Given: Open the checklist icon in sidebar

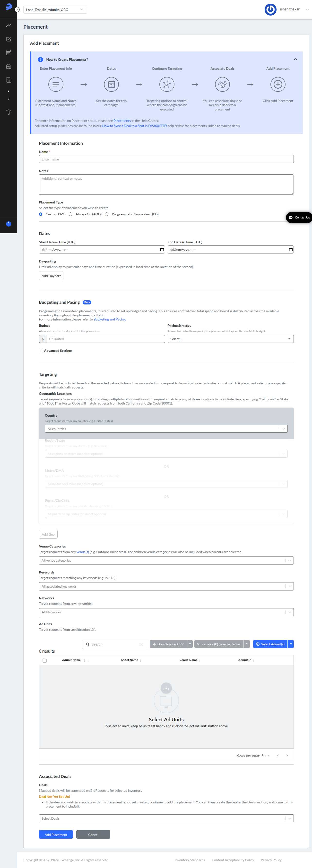Looking at the screenshot, I should 9,39.
